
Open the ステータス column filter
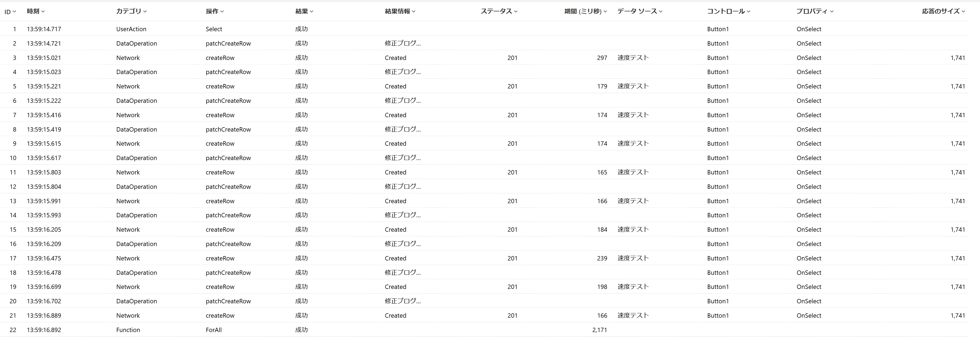(x=516, y=11)
